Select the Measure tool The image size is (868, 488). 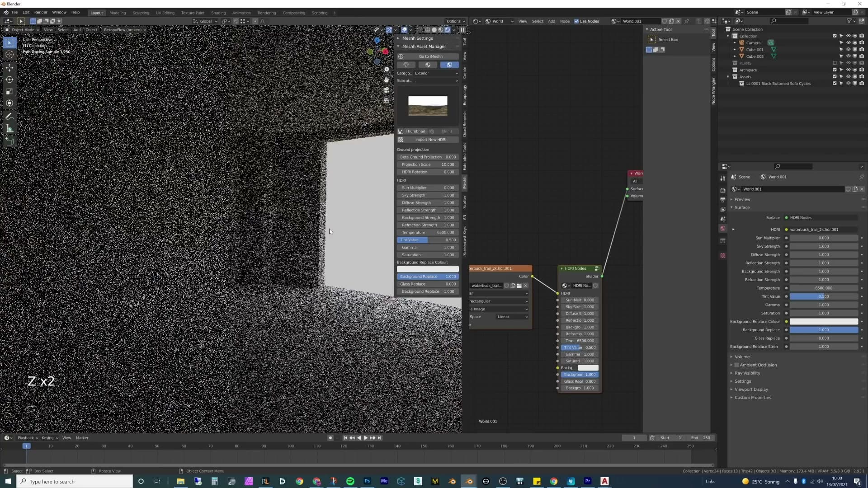pos(9,129)
